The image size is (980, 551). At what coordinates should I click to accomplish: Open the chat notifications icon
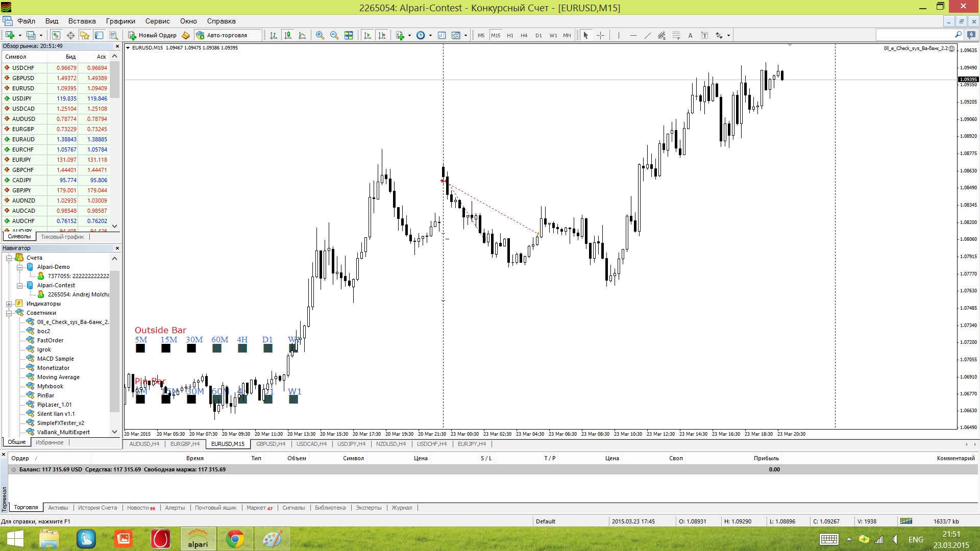(x=972, y=35)
